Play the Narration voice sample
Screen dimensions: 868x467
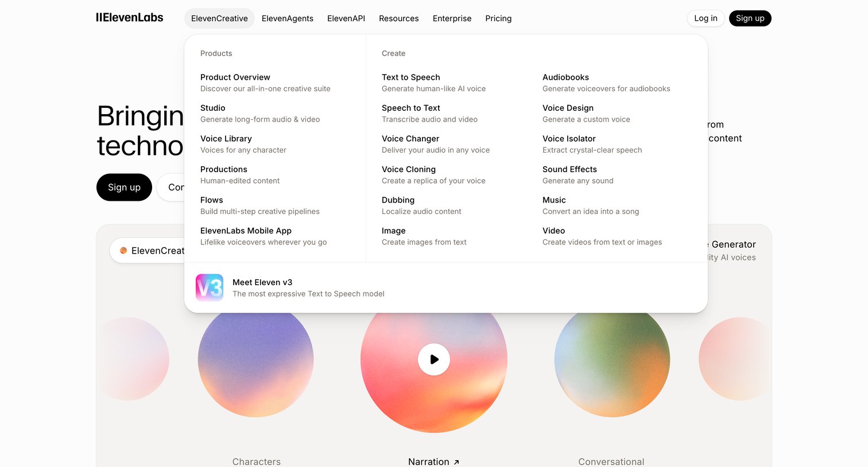click(x=434, y=359)
